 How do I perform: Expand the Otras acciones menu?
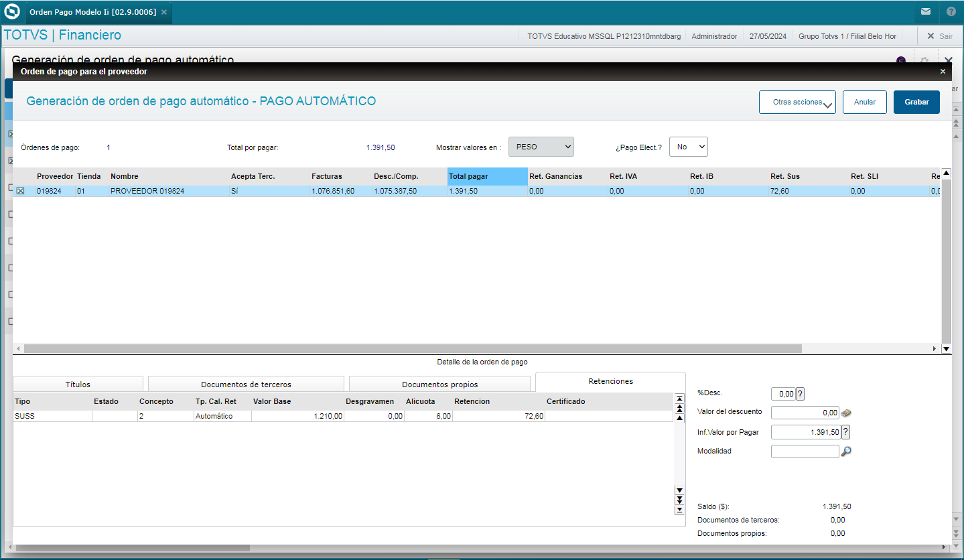click(x=797, y=102)
